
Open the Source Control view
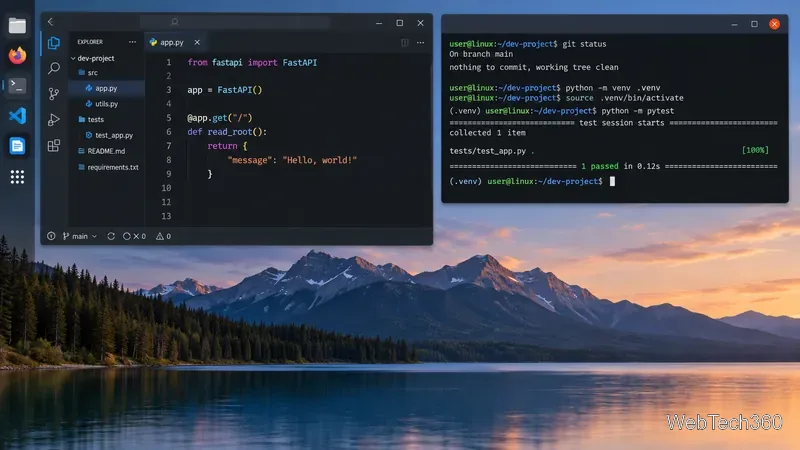point(54,94)
